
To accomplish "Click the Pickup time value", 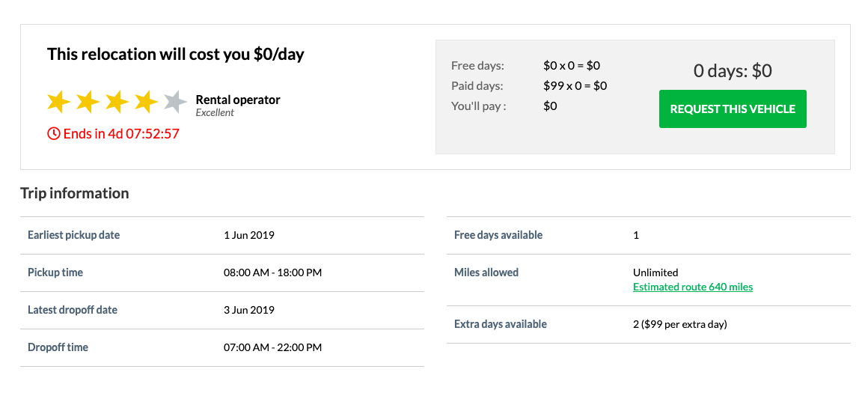I will 272,272.
